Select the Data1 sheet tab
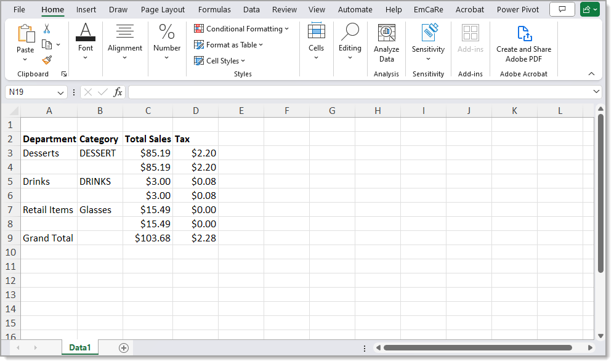The width and height of the screenshot is (614, 364). click(79, 347)
